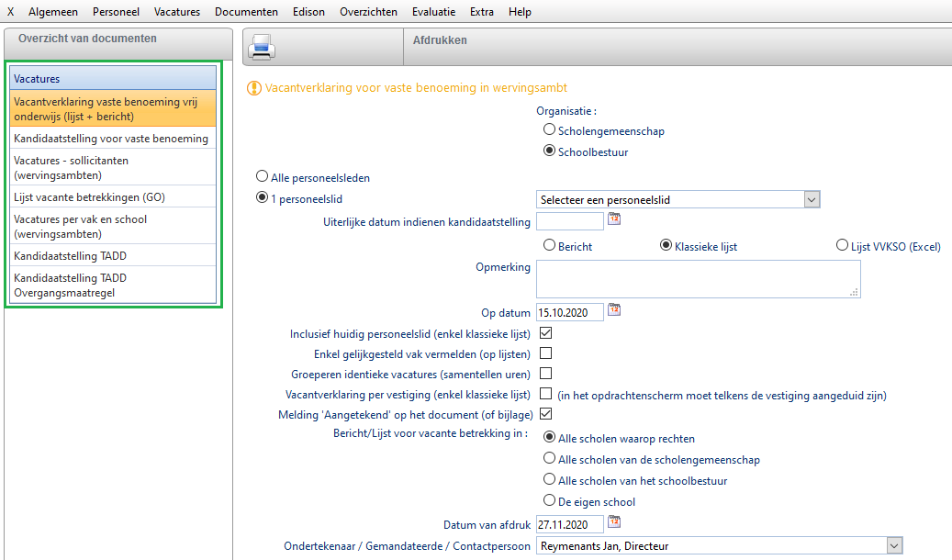Expand the Selecteer een personeelslid dropdown
The height and width of the screenshot is (560, 952).
811,199
